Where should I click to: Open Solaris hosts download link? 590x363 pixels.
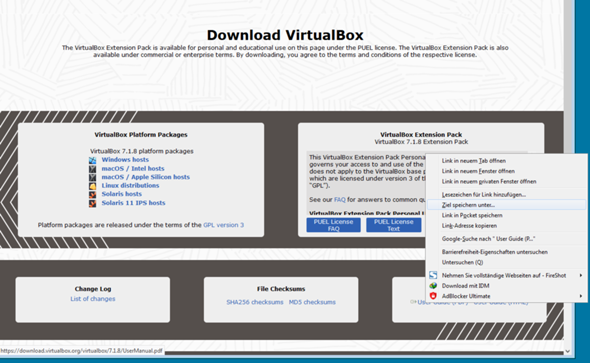(x=122, y=194)
